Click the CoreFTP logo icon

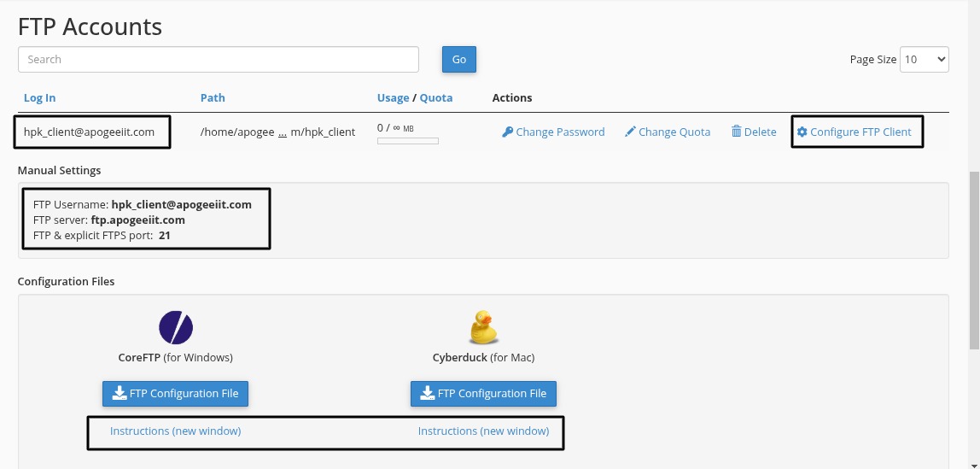(176, 328)
